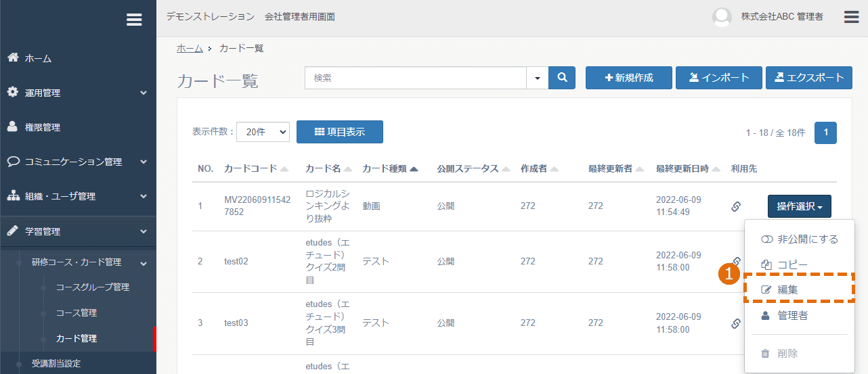Screen dimensions: 868x374
Task: Click the user avatar icon
Action: click(x=722, y=17)
